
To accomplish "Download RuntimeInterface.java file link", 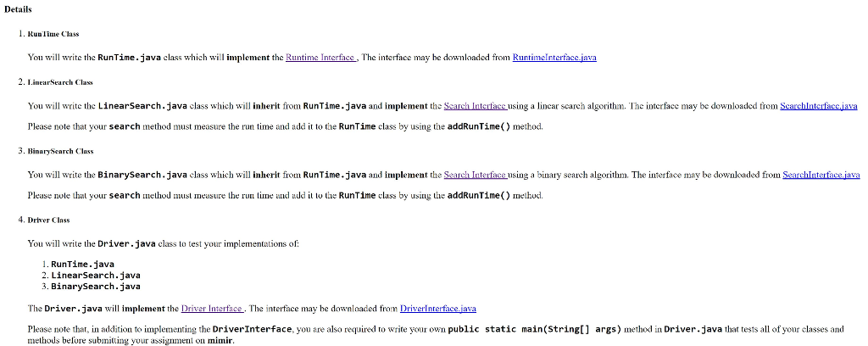I will (554, 57).
